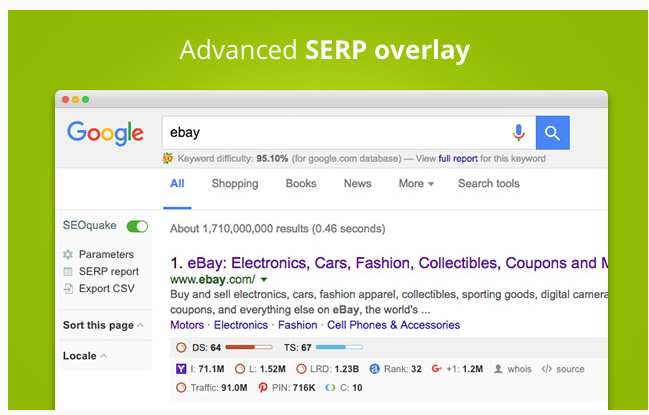Click the Yahoo index icon
The image size is (649, 415).
coord(181,369)
